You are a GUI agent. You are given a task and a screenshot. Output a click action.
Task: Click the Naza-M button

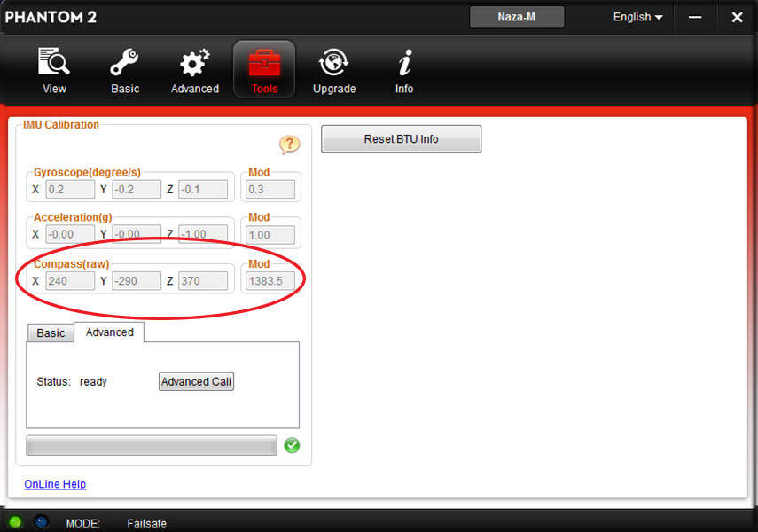pyautogui.click(x=517, y=17)
